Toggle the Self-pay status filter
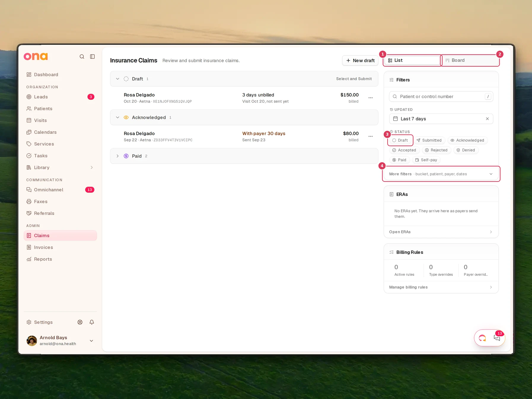This screenshot has height=399, width=532. (426, 160)
